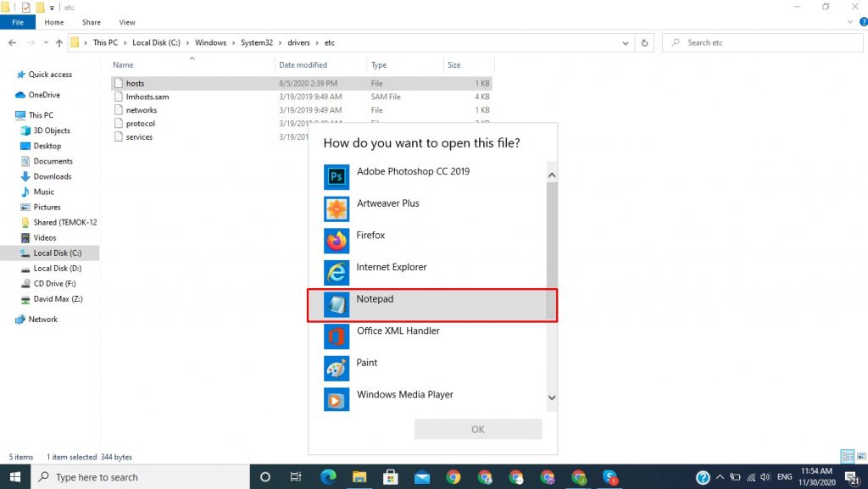The width and height of the screenshot is (868, 489).
Task: Pick the Firefox icon in the list
Action: coord(337,241)
